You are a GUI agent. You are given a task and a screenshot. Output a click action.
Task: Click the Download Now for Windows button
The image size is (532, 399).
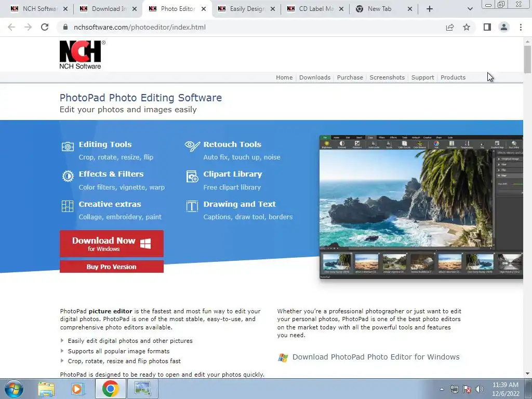(x=112, y=244)
